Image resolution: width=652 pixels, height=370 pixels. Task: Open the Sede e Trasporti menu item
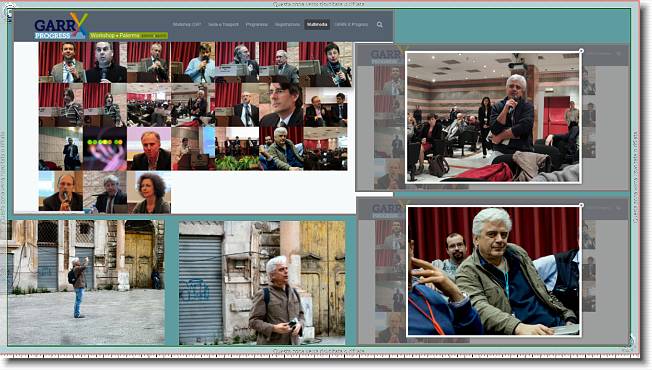223,25
